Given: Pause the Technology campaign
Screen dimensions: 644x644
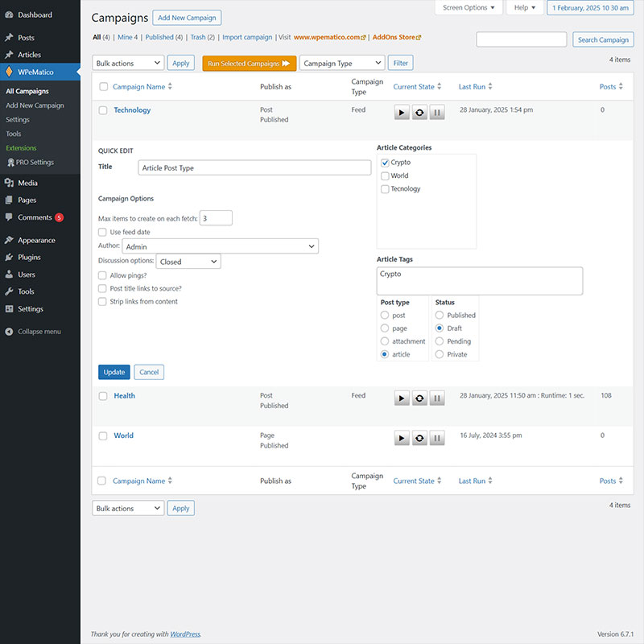Looking at the screenshot, I should click(x=436, y=113).
